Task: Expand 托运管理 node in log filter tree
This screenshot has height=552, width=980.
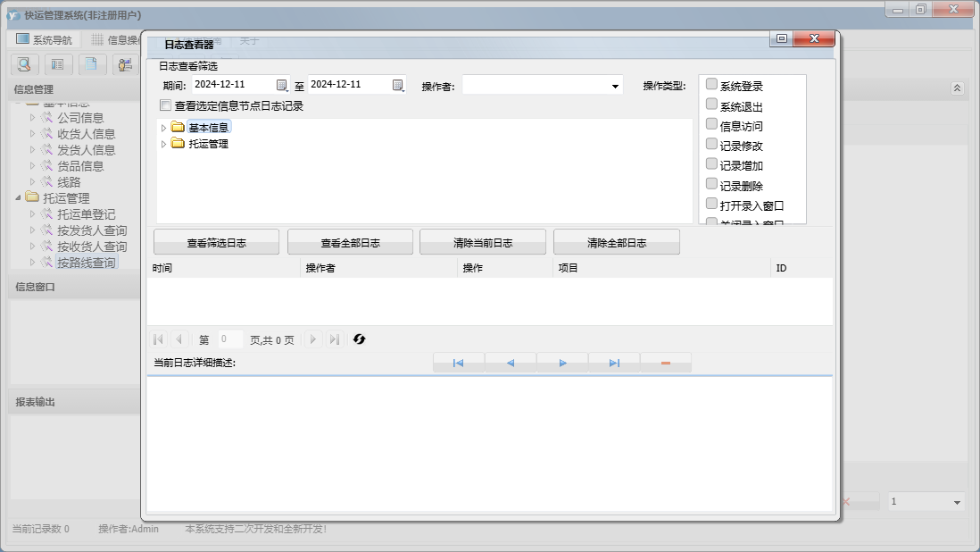Action: tap(163, 144)
